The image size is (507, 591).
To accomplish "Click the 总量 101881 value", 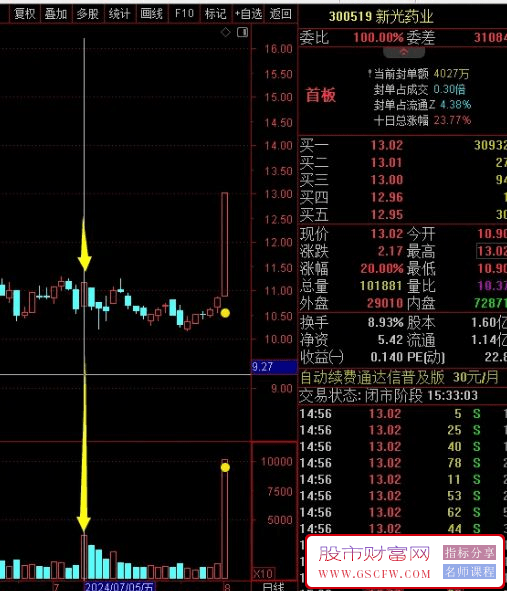I will click(x=381, y=286).
